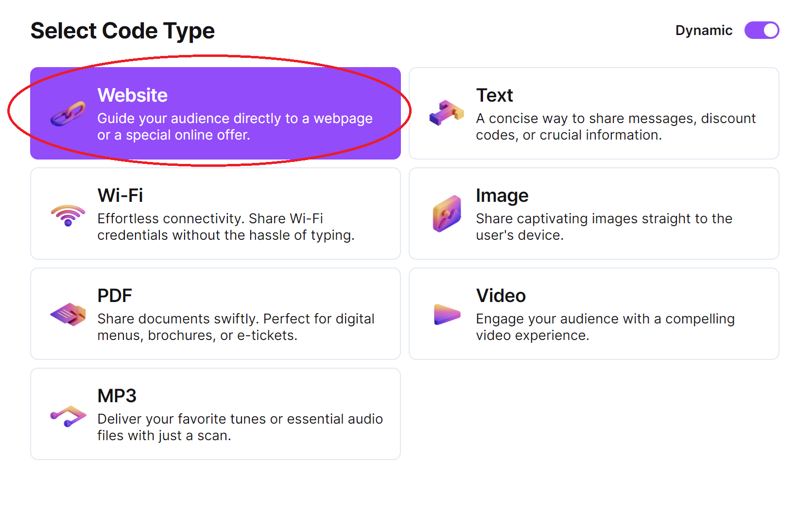Click the Wi-Fi signal icon

pos(68,214)
